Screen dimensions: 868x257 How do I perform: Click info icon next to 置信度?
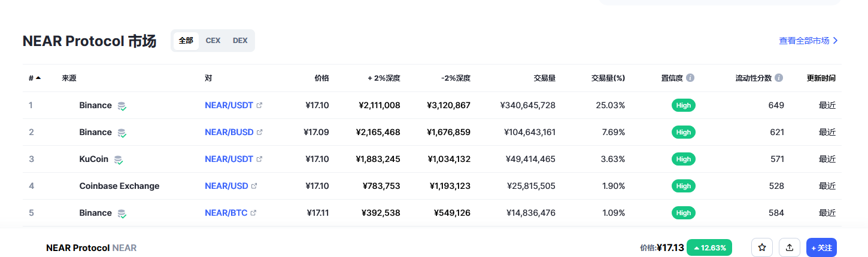click(690, 78)
